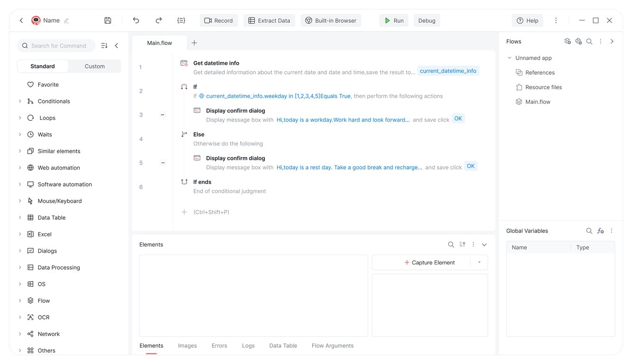Open the Help menu
The image size is (632, 364).
click(527, 20)
